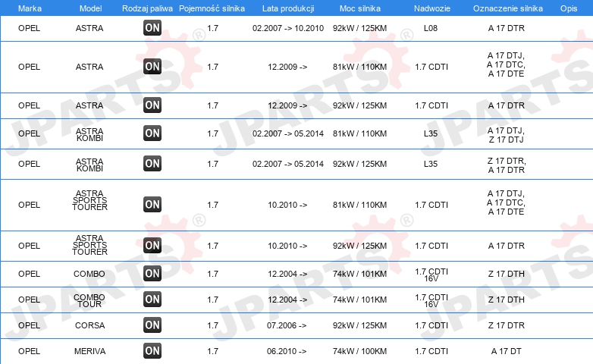Click the 1.7 CDTI body cell in the Meriva row
The width and height of the screenshot is (593, 364).
point(431,351)
